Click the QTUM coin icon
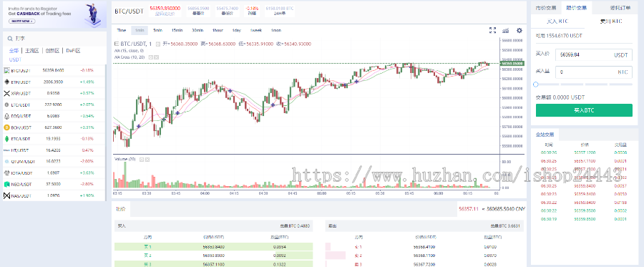644x267 pixels. (x=6, y=162)
